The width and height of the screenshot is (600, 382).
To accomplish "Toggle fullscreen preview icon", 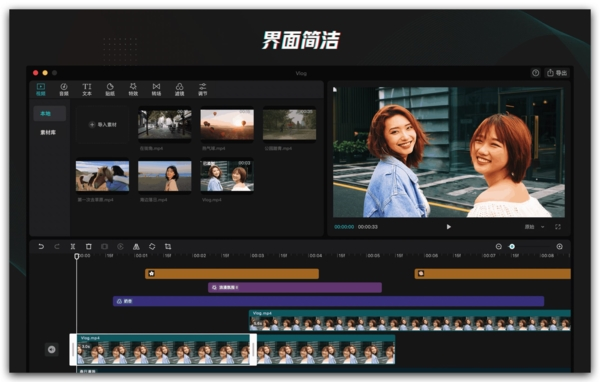I will click(558, 227).
